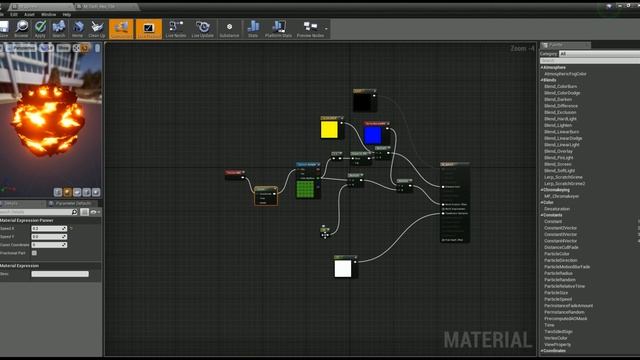Select Blend_ColorBurn in the Palette

560,87
